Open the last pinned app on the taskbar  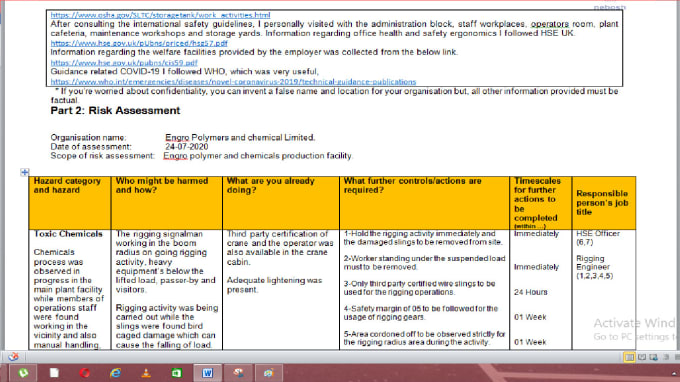point(268,373)
